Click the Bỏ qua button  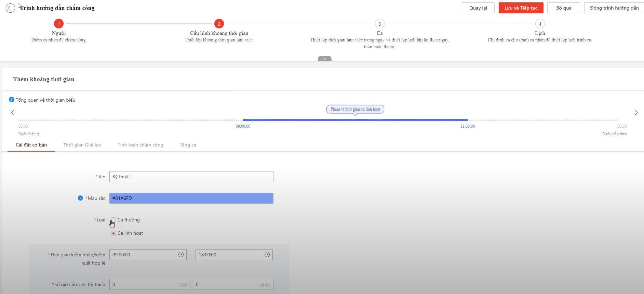tap(563, 8)
